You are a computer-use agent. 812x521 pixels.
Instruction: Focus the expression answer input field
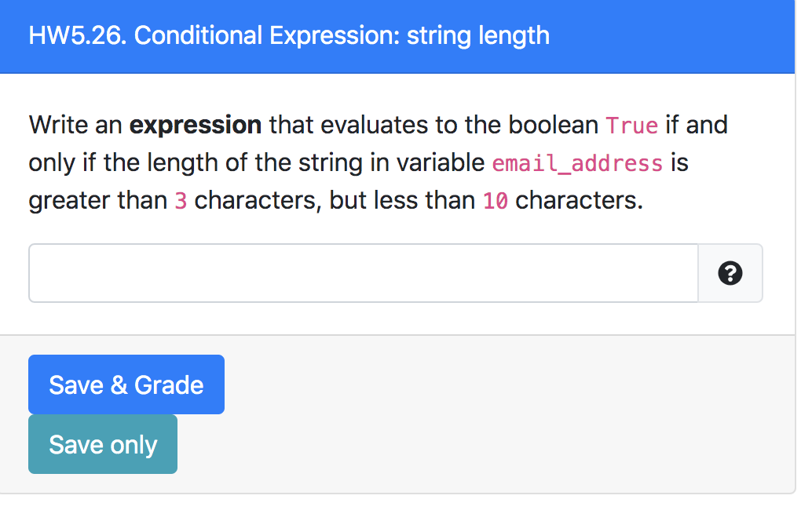click(x=364, y=273)
